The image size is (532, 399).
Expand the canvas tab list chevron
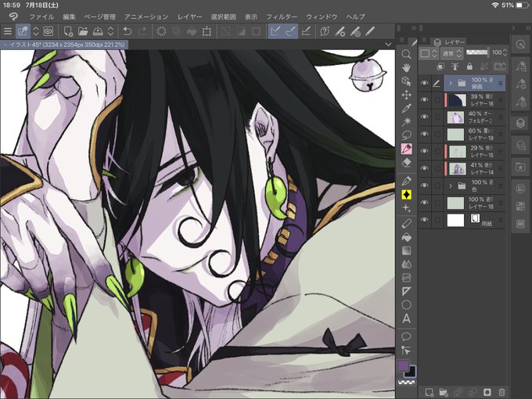point(389,45)
